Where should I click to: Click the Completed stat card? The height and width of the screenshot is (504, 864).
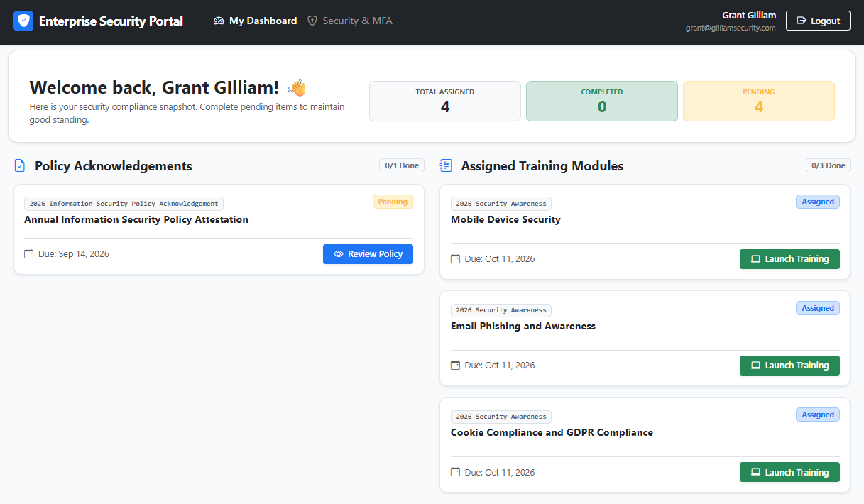point(602,101)
